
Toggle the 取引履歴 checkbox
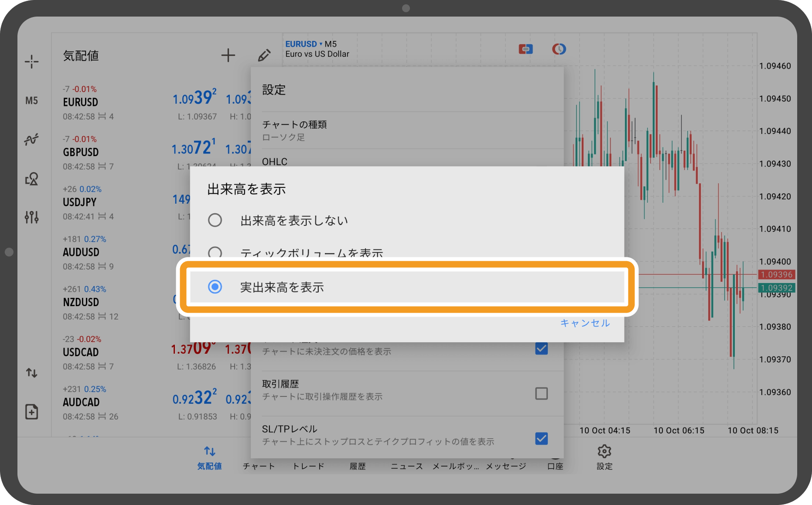(541, 393)
